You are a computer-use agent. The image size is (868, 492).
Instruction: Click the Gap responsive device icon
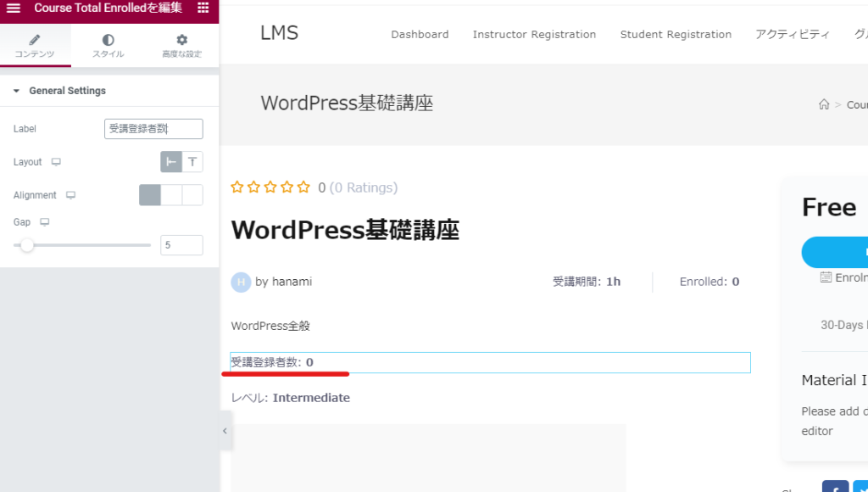45,222
